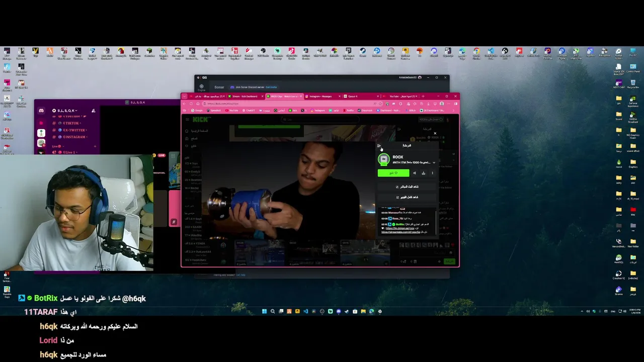Click the شاهد البث المباشر button

(407, 187)
